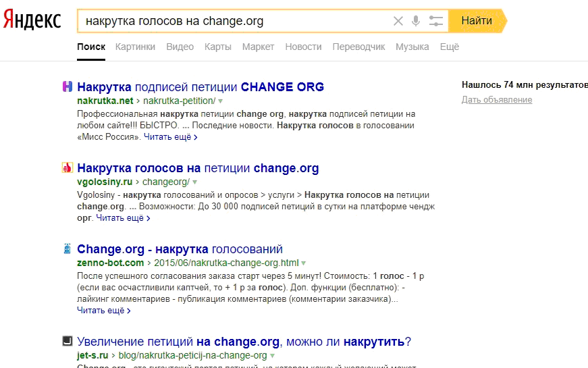The width and height of the screenshot is (588, 368).
Task: Click the Yandex logo
Action: pos(32,20)
